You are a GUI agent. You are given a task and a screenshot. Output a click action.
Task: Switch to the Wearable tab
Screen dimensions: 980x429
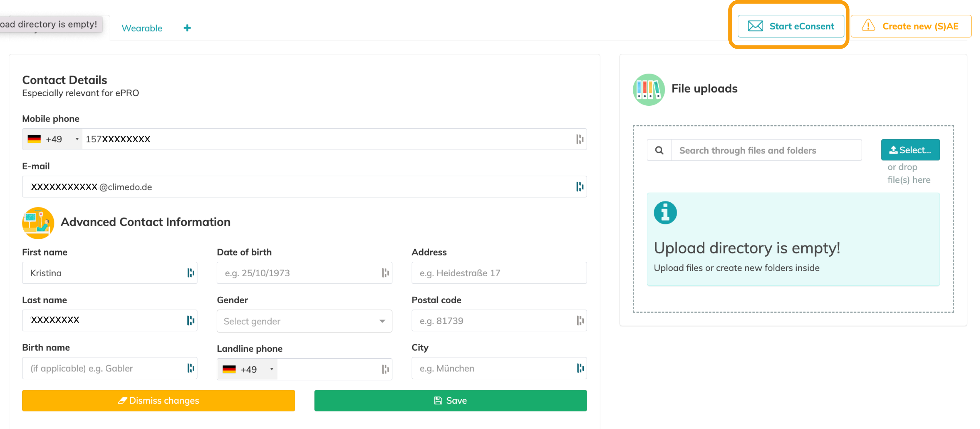point(141,28)
